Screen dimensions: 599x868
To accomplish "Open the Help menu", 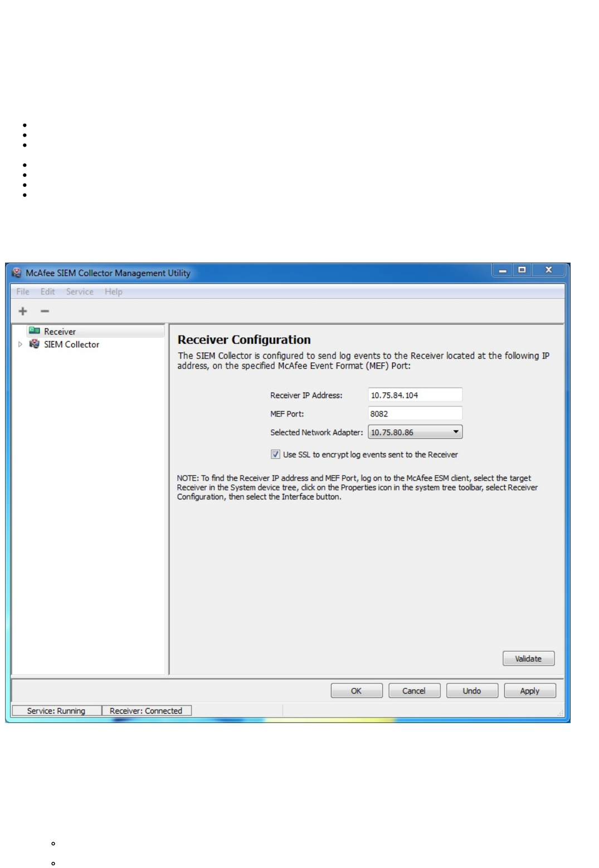I will [114, 292].
